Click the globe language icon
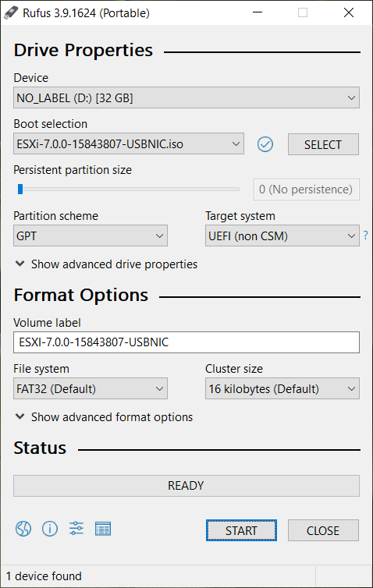The width and height of the screenshot is (373, 588). coord(23,529)
